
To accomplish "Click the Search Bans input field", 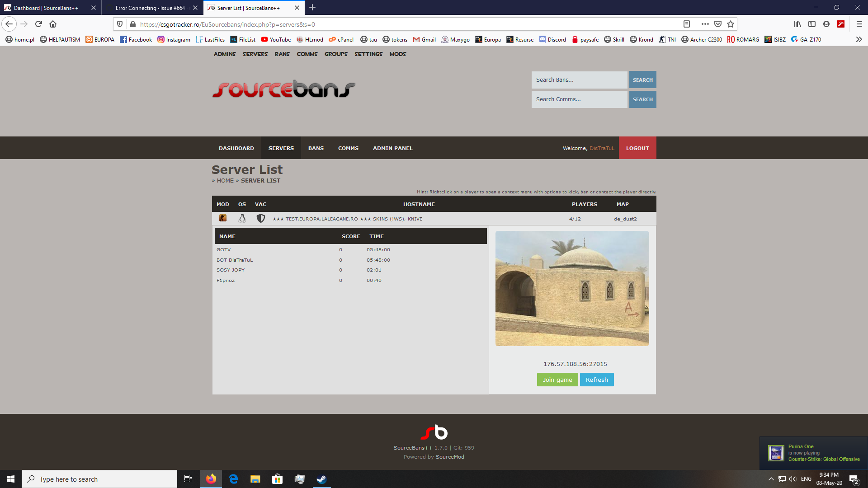I will click(x=579, y=80).
